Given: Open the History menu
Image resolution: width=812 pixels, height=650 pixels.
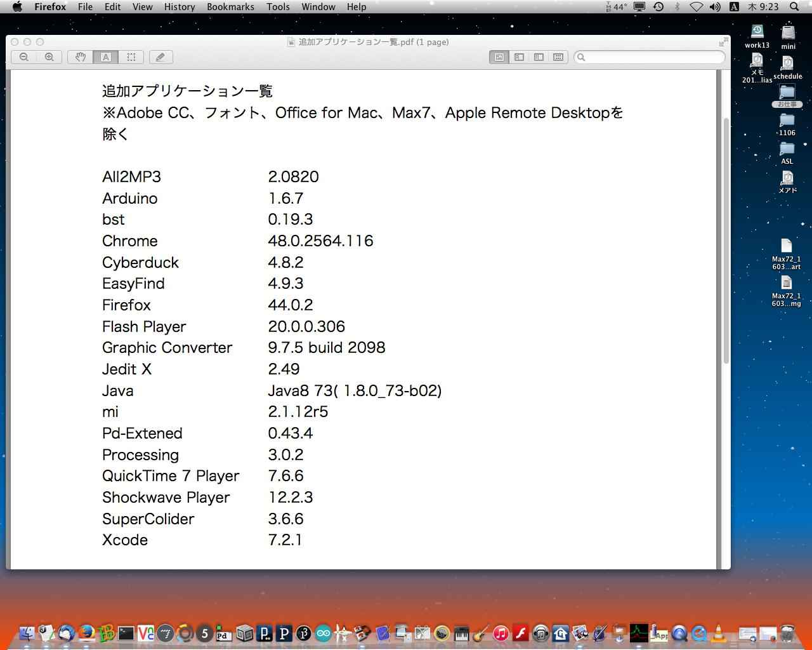Looking at the screenshot, I should point(180,7).
